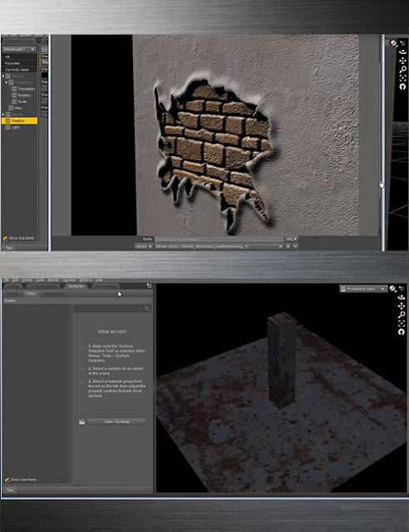Switch to the Surfaces pane tab

[76, 286]
